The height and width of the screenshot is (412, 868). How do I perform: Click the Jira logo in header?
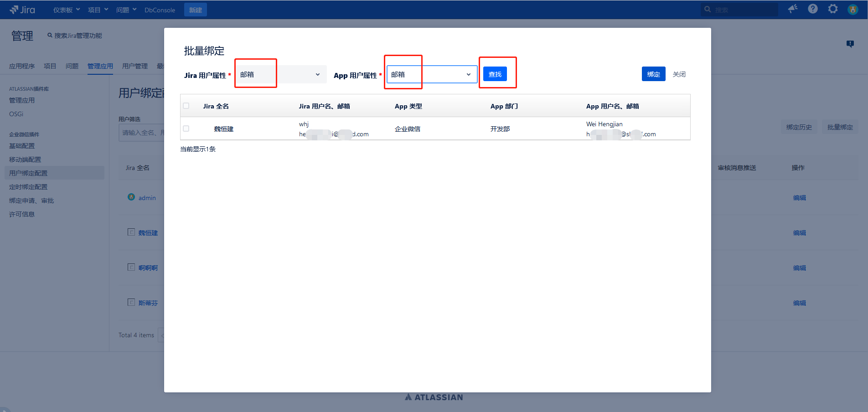click(x=22, y=10)
